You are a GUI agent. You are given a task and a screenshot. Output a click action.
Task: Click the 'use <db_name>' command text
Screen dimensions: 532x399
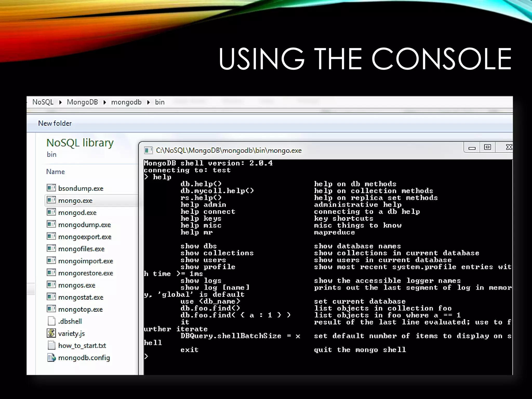(210, 301)
